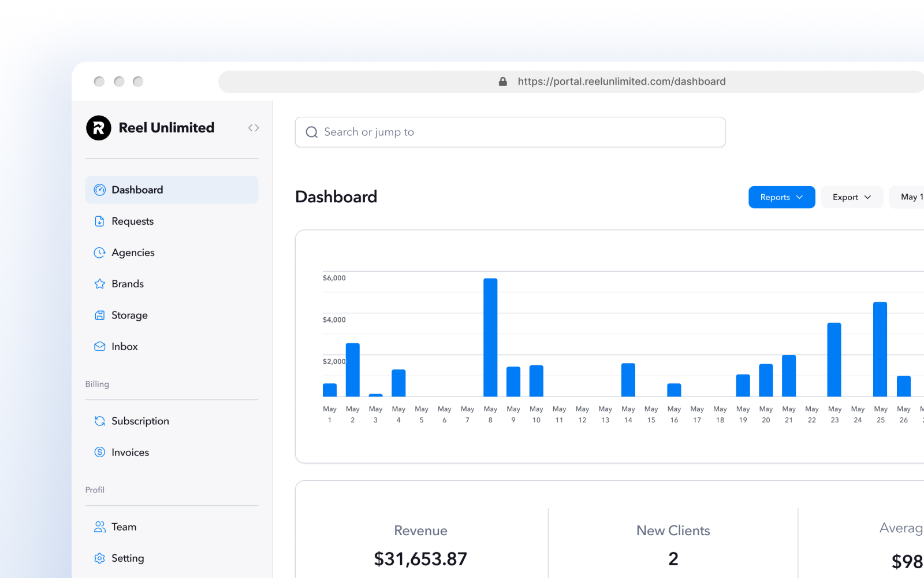Image resolution: width=924 pixels, height=578 pixels.
Task: Open the Inbox
Action: click(172, 346)
